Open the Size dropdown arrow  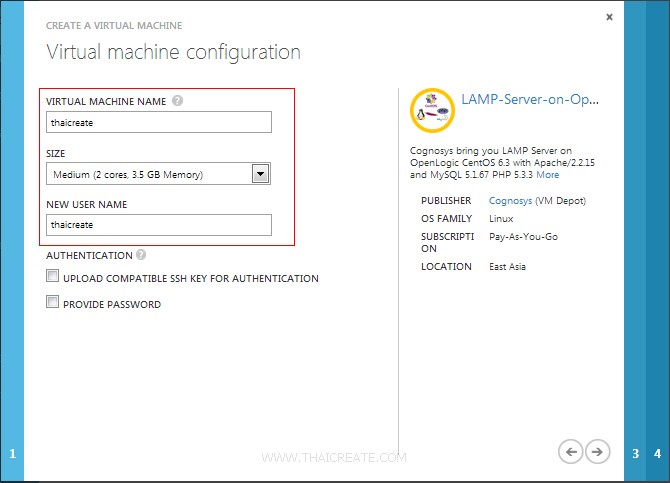click(x=261, y=174)
